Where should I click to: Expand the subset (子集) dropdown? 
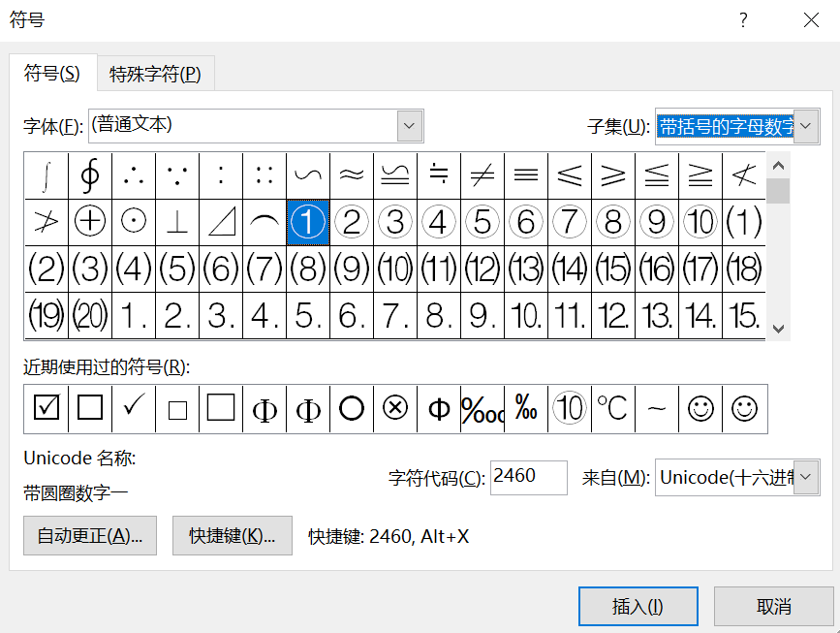(806, 126)
